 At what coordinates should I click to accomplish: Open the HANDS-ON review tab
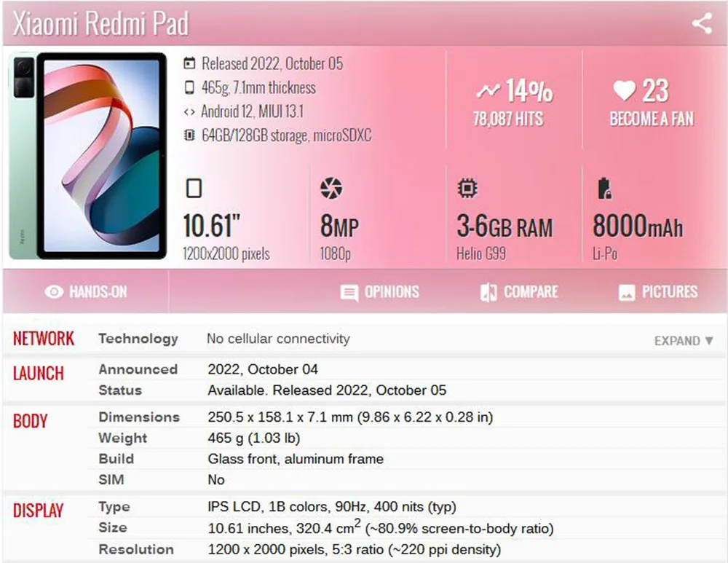tap(86, 292)
